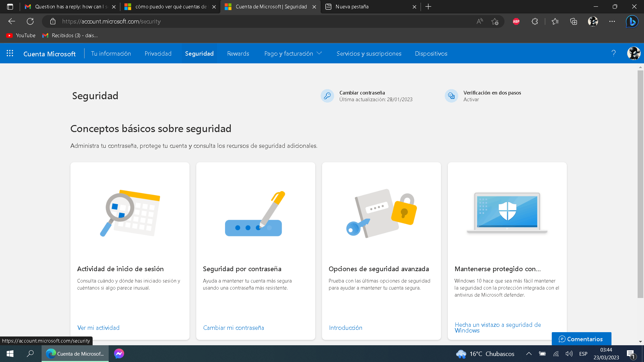This screenshot has height=362, width=644.
Task: Click the Windows Defender laptop illustration
Action: click(507, 213)
